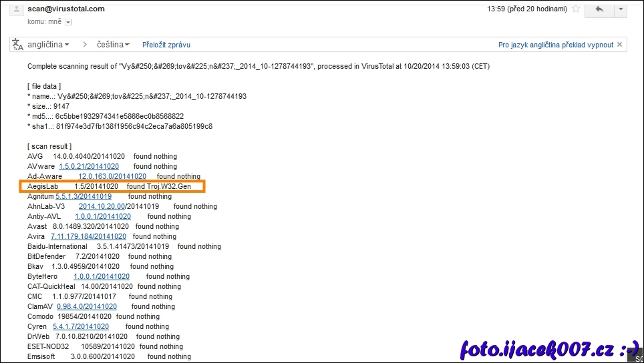Open AVware version link 1.5.0.21/20141020
The height and width of the screenshot is (363, 644).
(x=89, y=166)
